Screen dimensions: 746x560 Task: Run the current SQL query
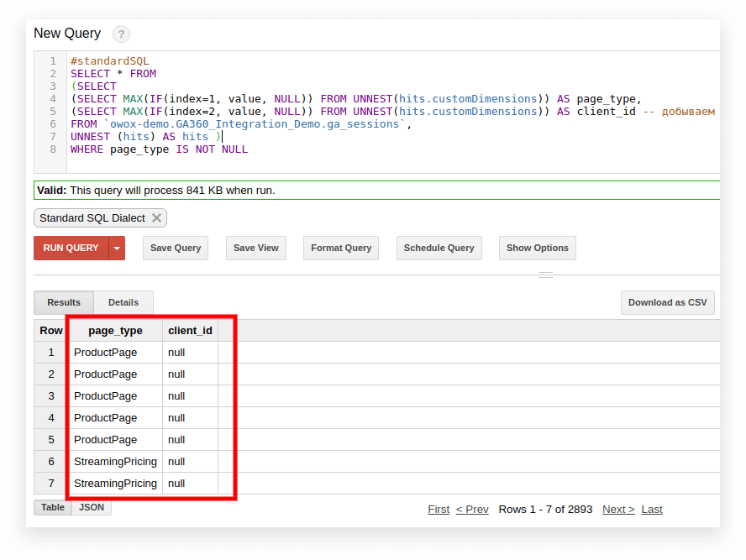click(x=71, y=248)
